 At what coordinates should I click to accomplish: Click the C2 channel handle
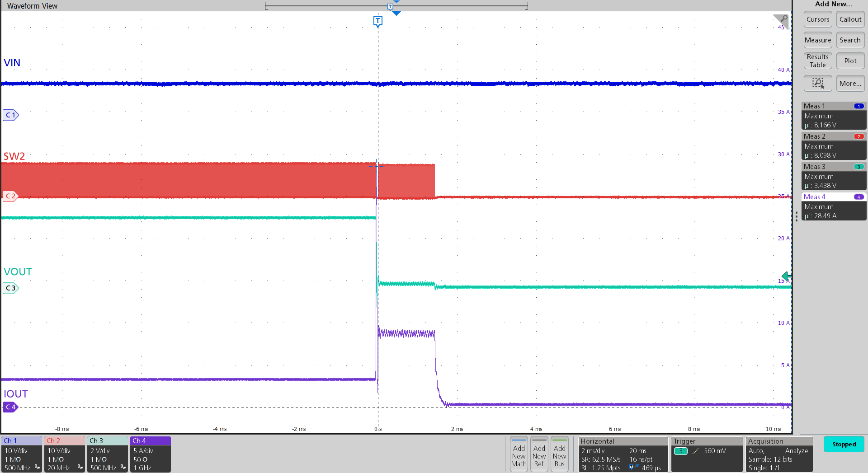click(10, 196)
